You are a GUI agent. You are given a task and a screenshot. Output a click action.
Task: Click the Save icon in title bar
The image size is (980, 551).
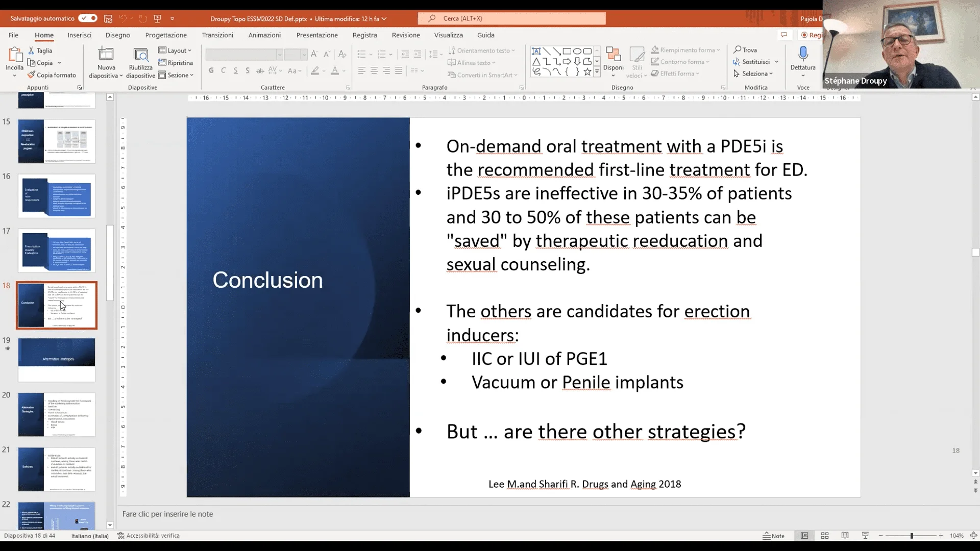click(108, 18)
